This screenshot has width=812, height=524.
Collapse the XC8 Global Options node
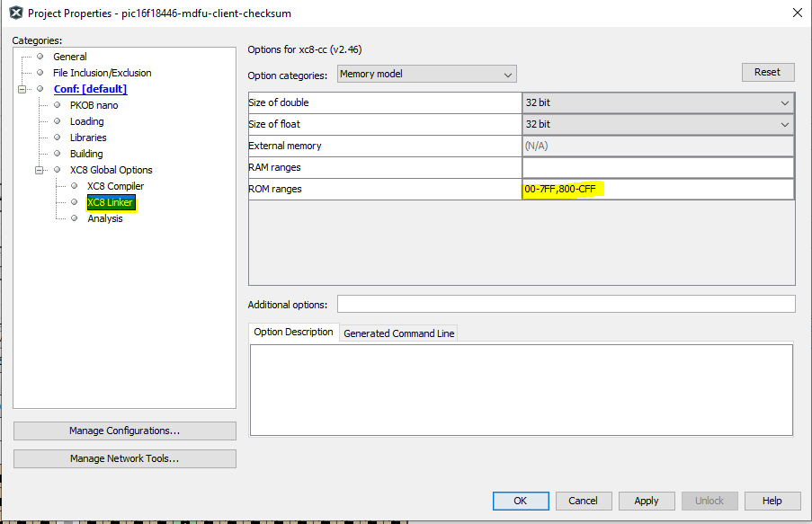(x=39, y=170)
